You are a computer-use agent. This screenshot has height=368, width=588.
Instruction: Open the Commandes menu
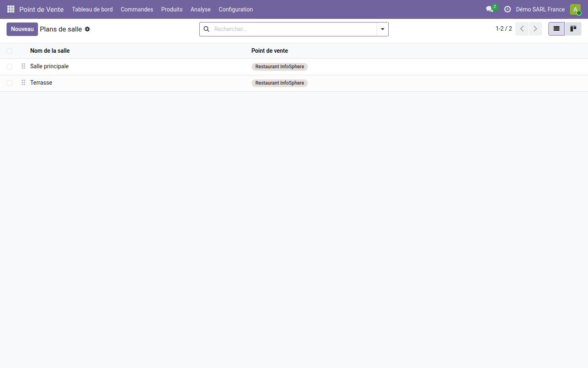[137, 9]
